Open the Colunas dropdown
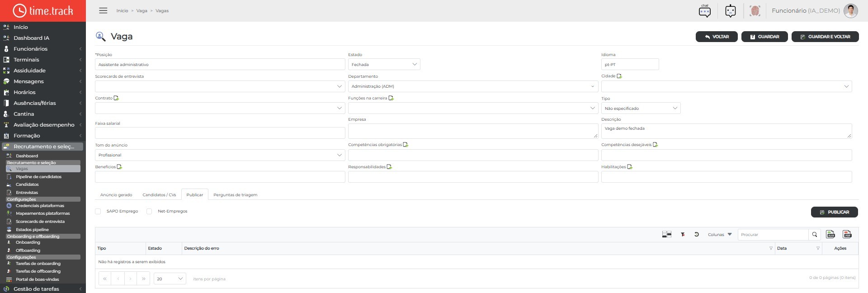Image resolution: width=868 pixels, height=293 pixels. pos(720,235)
